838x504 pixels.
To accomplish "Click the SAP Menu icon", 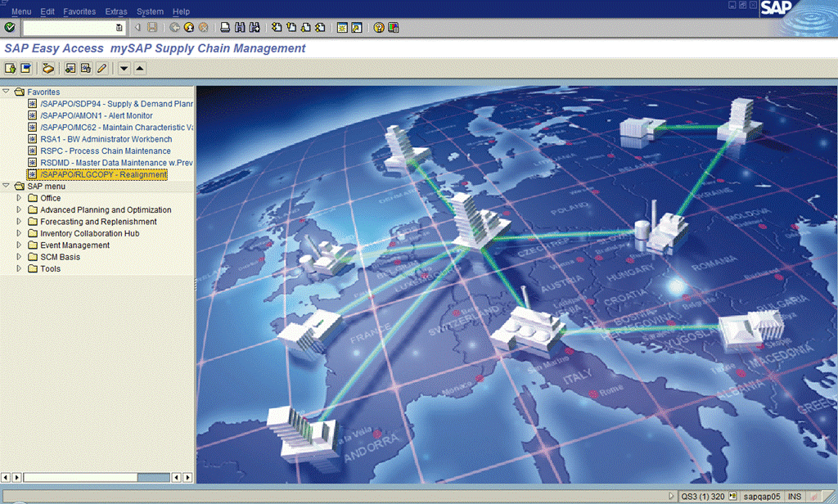I will tap(25, 69).
